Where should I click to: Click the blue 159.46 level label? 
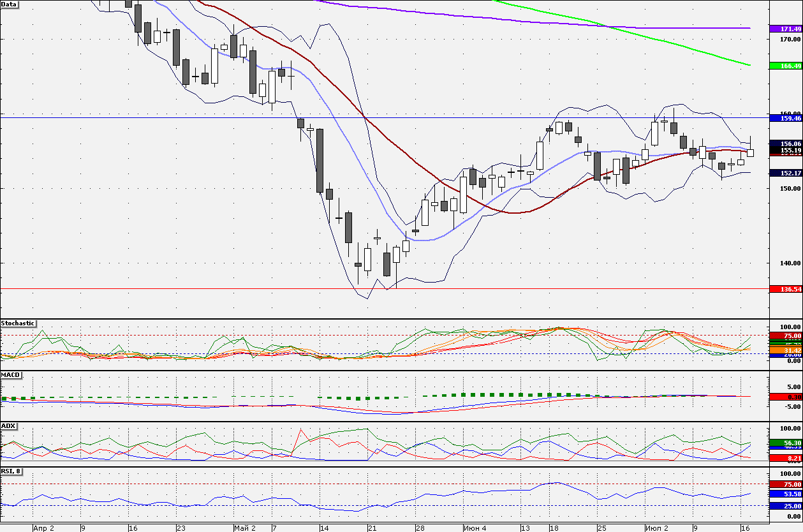coord(786,118)
